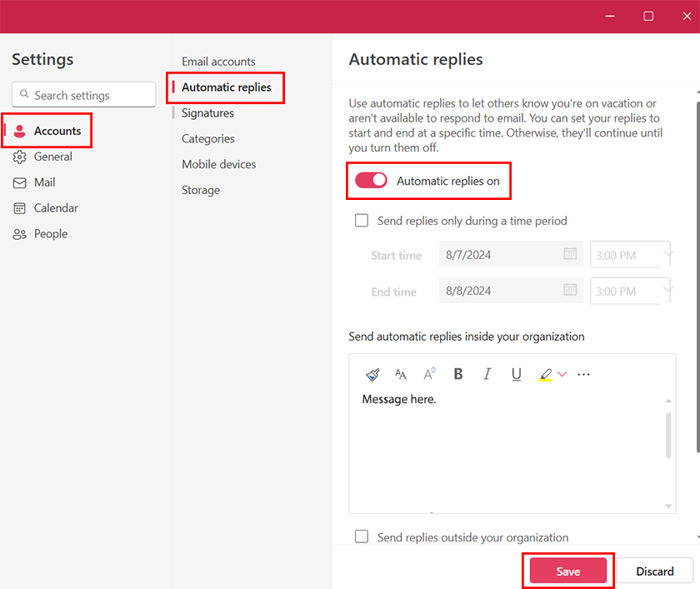Turn off the Automatic replies toggle

tap(371, 181)
